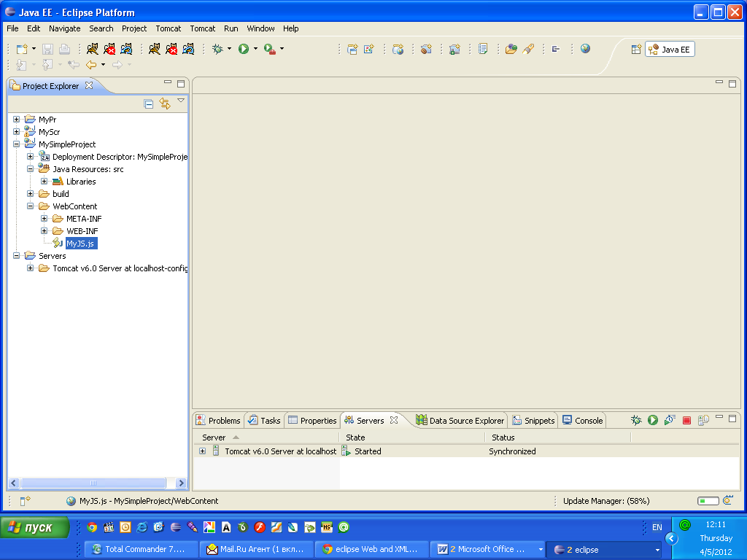Click the main toolbar Debug bug icon
Image resolution: width=747 pixels, height=560 pixels.
217,49
